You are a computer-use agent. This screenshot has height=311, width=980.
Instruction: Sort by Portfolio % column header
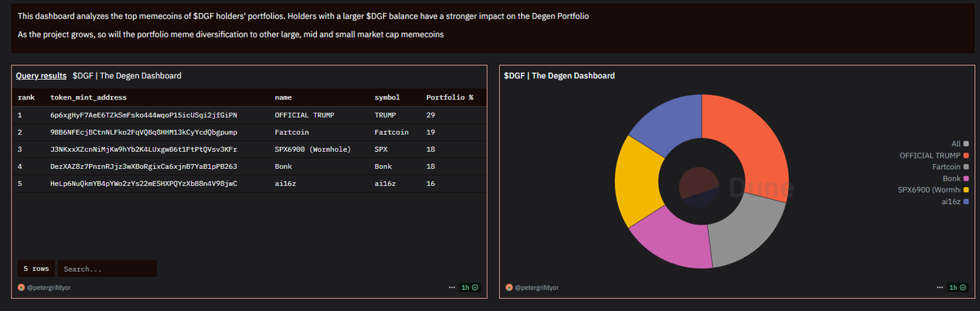click(x=450, y=98)
